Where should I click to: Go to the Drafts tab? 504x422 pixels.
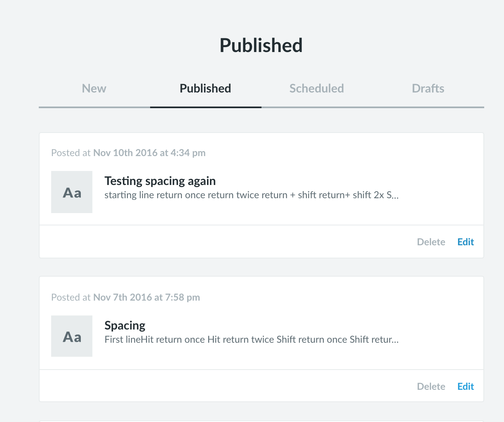tap(428, 88)
